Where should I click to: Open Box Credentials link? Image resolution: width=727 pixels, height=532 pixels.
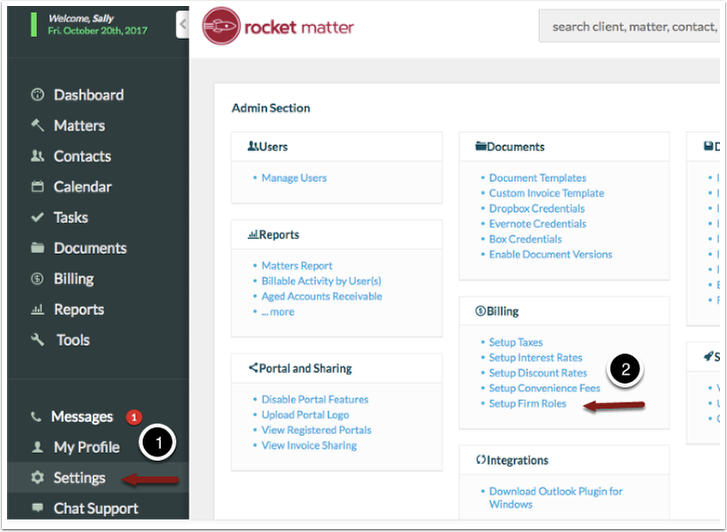click(525, 239)
